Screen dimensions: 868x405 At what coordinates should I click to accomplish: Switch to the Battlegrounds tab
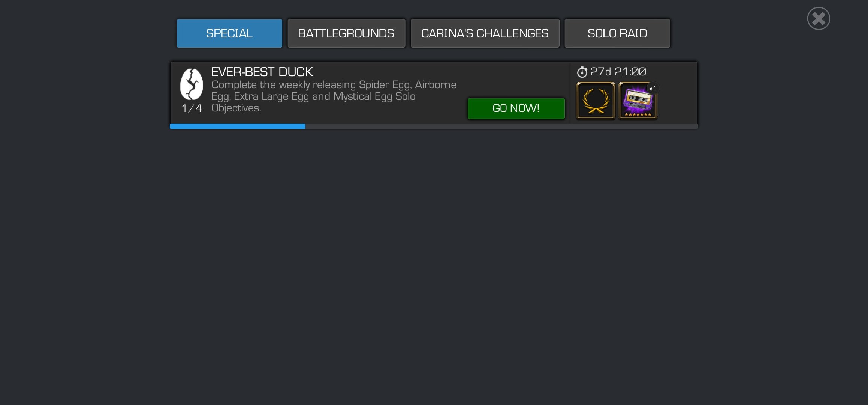346,33
